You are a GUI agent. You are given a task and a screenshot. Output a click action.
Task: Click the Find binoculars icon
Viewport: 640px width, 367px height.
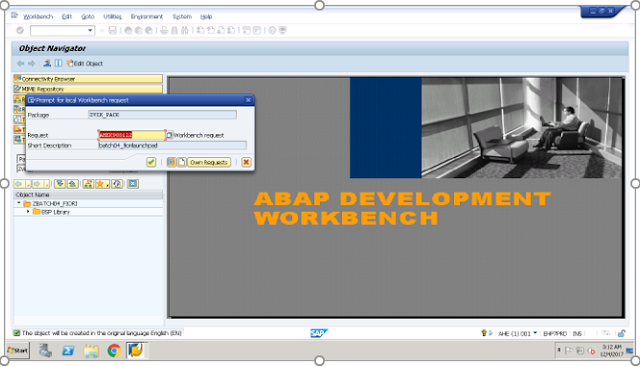point(175,31)
